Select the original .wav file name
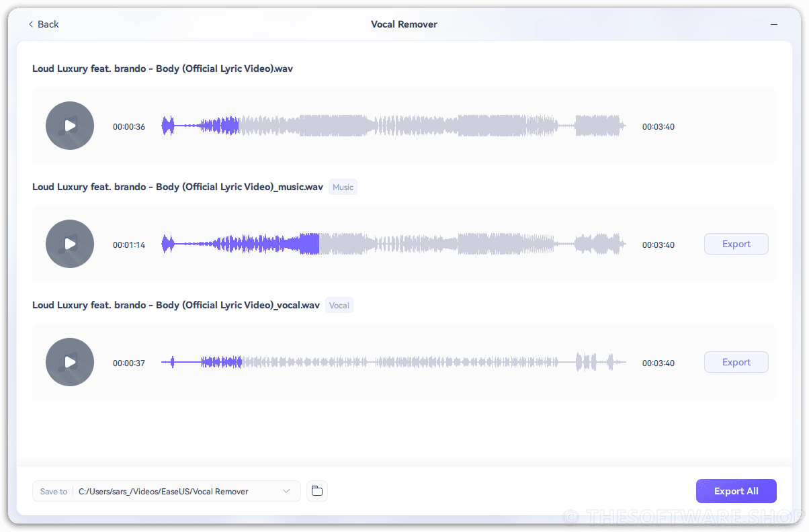Screen dimensions: 809x532 pos(163,69)
